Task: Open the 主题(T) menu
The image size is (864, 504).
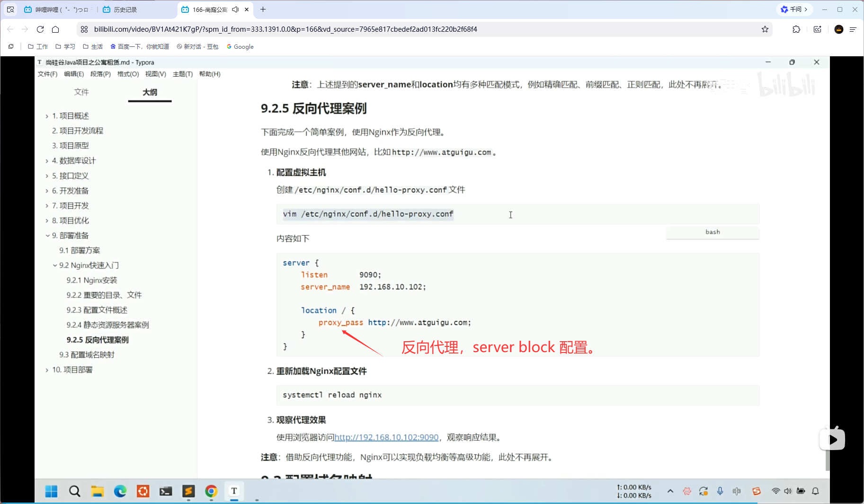Action: pyautogui.click(x=183, y=74)
